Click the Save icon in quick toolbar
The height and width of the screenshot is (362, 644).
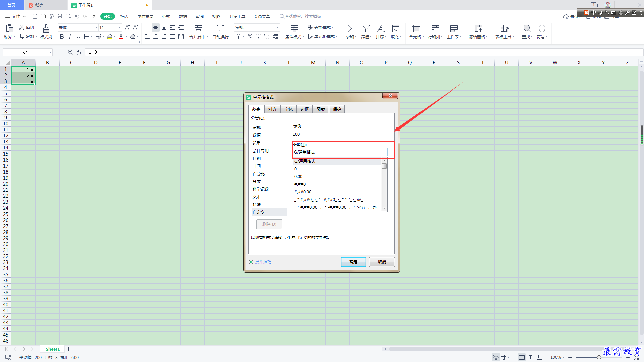tap(43, 16)
